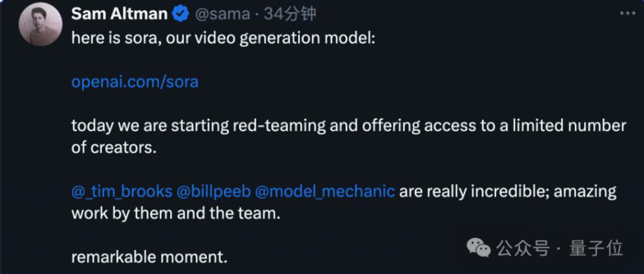Click the "remarkable moment." text
This screenshot has height=274, width=644.
click(148, 256)
